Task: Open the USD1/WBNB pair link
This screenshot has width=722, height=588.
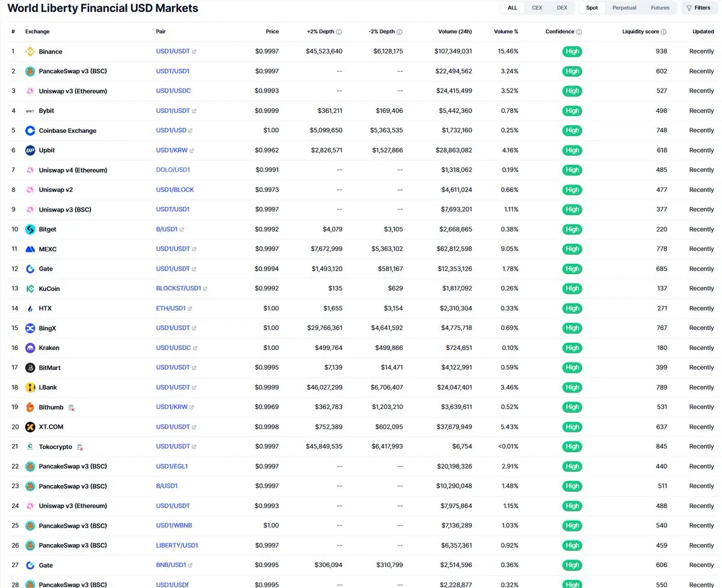Action: pyautogui.click(x=174, y=525)
